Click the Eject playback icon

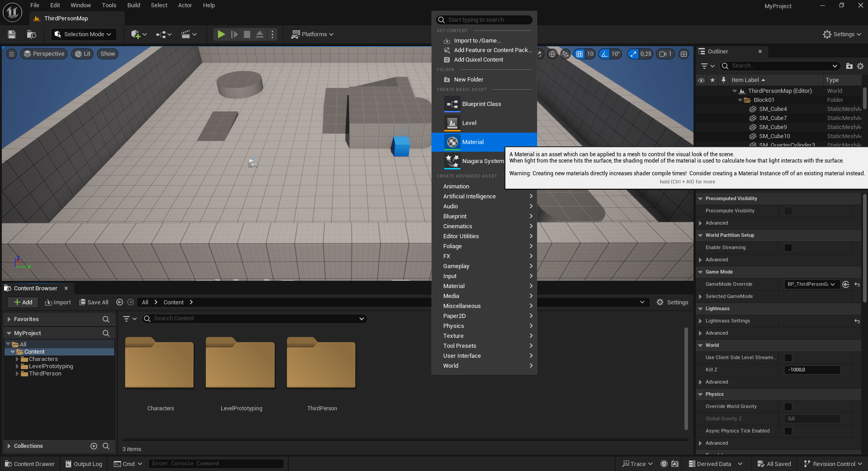[260, 34]
